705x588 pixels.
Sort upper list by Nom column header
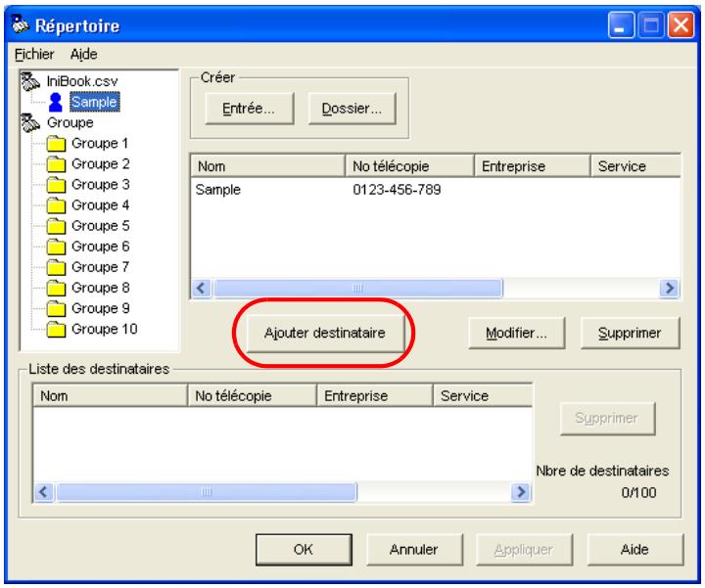coord(268,166)
